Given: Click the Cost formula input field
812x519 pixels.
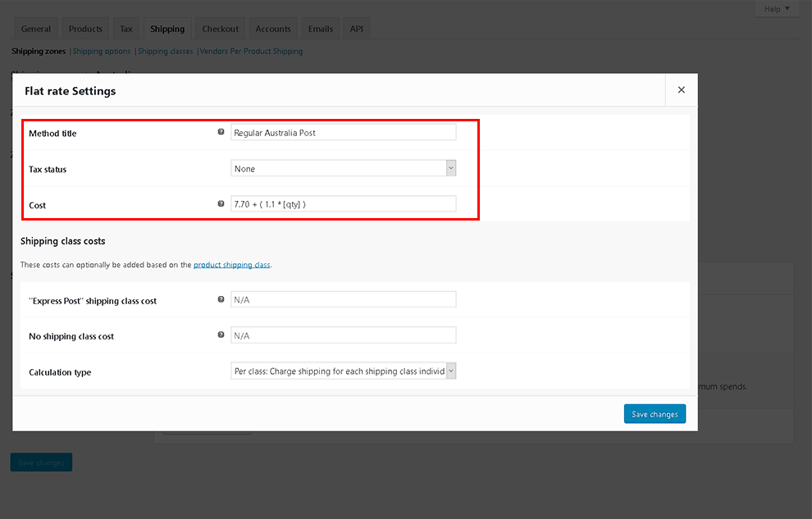Looking at the screenshot, I should click(344, 204).
